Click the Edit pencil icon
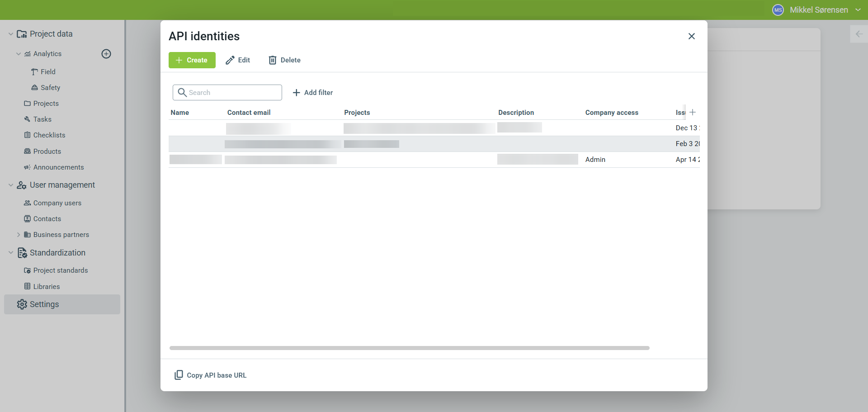Image resolution: width=868 pixels, height=412 pixels. click(x=230, y=60)
